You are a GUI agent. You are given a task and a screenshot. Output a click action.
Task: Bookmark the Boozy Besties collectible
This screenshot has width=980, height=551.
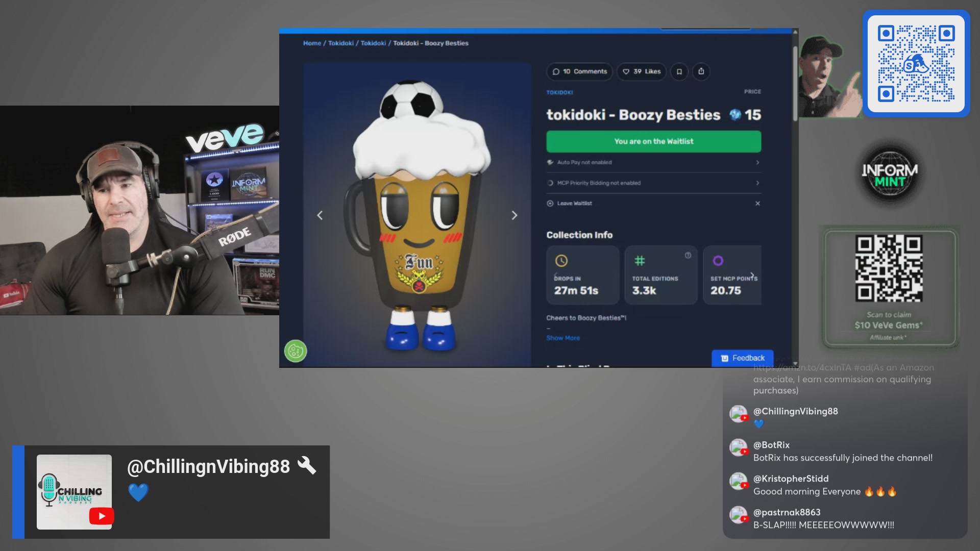tap(679, 71)
